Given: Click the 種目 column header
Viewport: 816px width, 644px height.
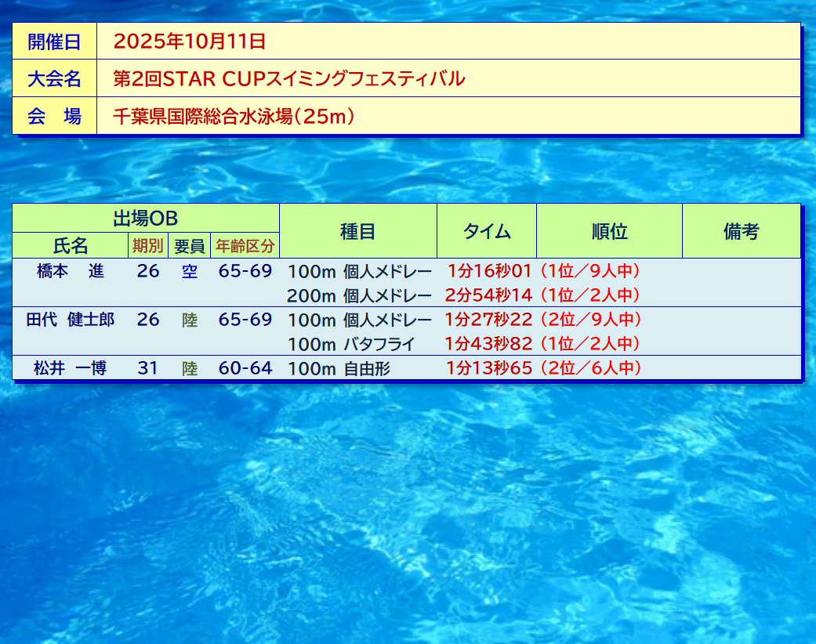Looking at the screenshot, I should pos(357,231).
